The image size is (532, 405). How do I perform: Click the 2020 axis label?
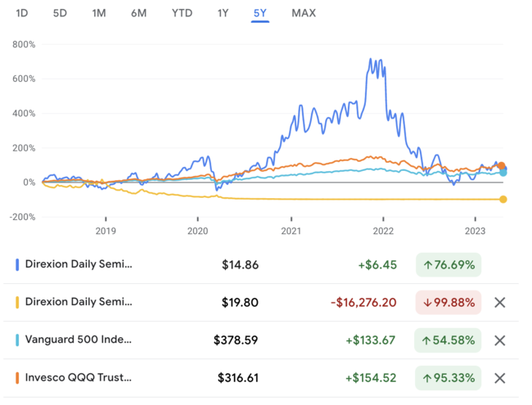pos(198,231)
